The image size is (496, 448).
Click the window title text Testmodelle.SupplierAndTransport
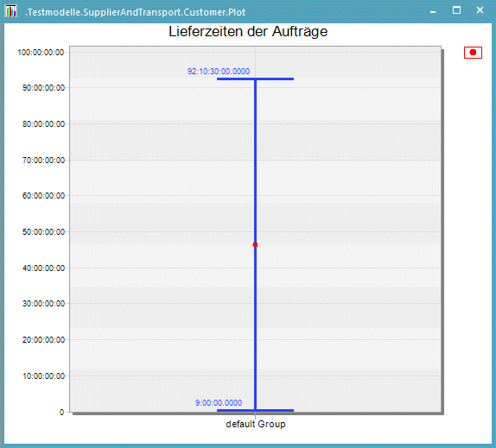click(x=103, y=12)
